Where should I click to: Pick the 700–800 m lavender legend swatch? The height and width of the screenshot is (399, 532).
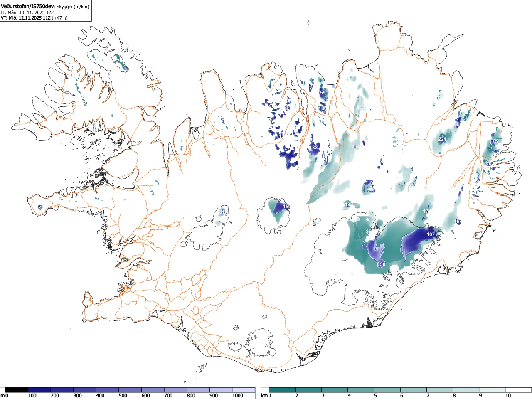(175, 390)
